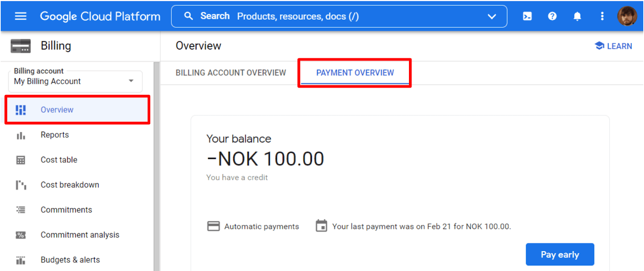Click Automatic payments text
Image resolution: width=644 pixels, height=271 pixels.
pyautogui.click(x=262, y=226)
